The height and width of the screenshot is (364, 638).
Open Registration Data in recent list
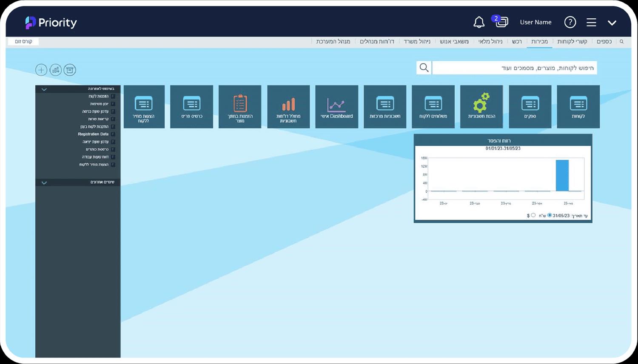coord(93,134)
